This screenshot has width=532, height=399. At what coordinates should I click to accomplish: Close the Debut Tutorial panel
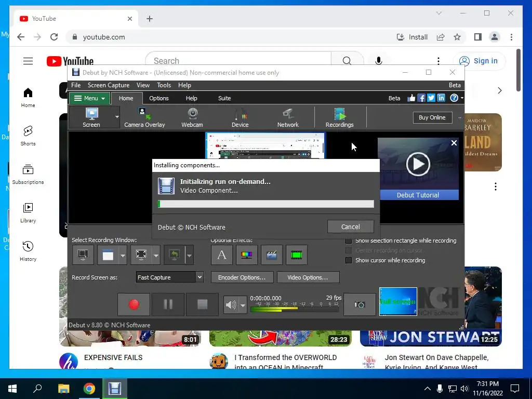point(454,143)
